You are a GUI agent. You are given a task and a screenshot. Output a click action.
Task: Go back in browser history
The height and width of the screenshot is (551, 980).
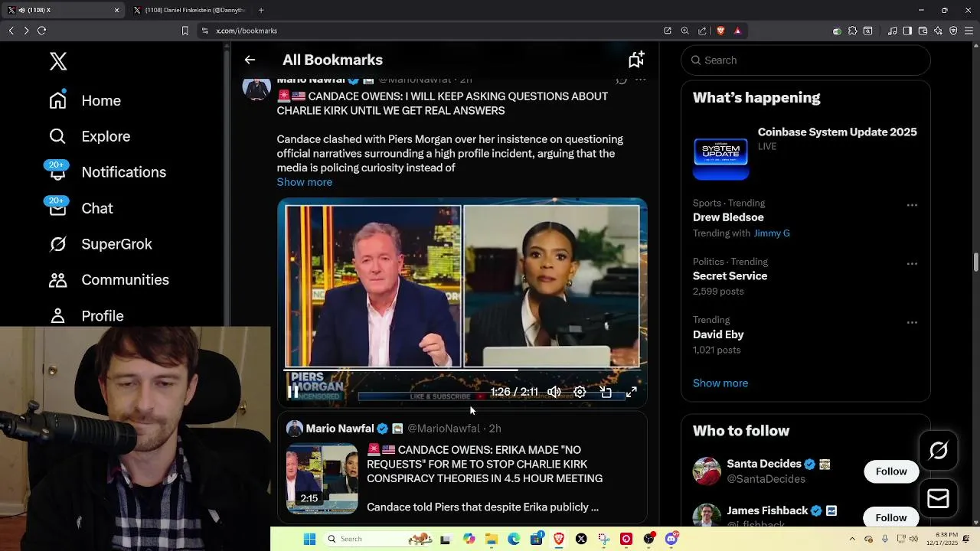(x=11, y=31)
